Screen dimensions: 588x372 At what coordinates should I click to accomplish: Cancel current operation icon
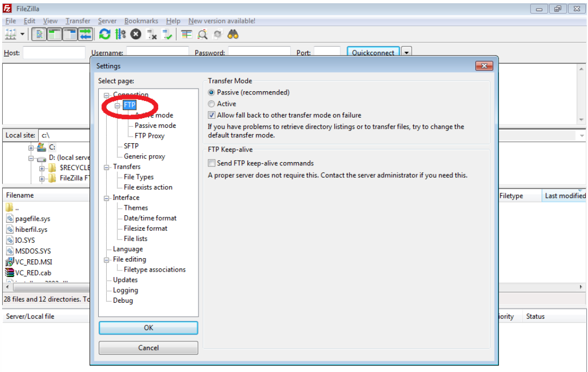136,34
